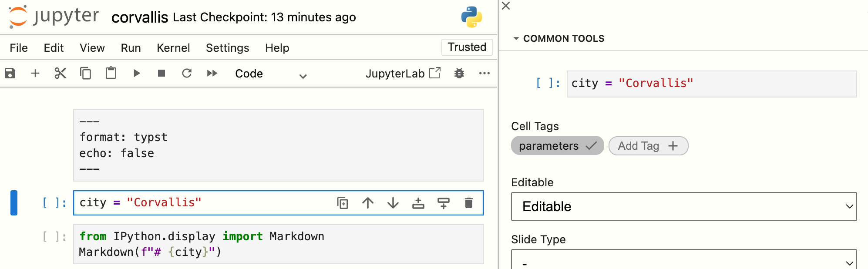Screen dimensions: 868x269
Task: Click into the Markdown import code cell
Action: tap(279, 244)
